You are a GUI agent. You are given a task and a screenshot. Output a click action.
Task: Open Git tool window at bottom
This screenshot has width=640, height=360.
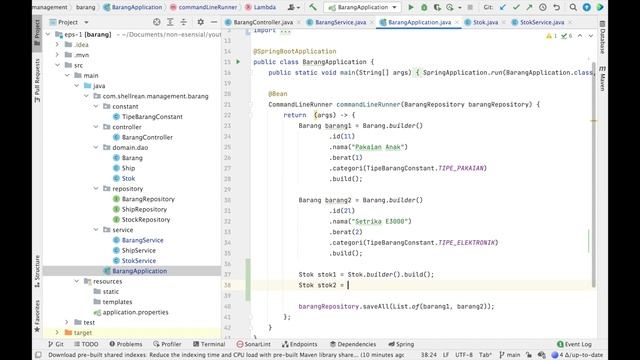click(56, 344)
